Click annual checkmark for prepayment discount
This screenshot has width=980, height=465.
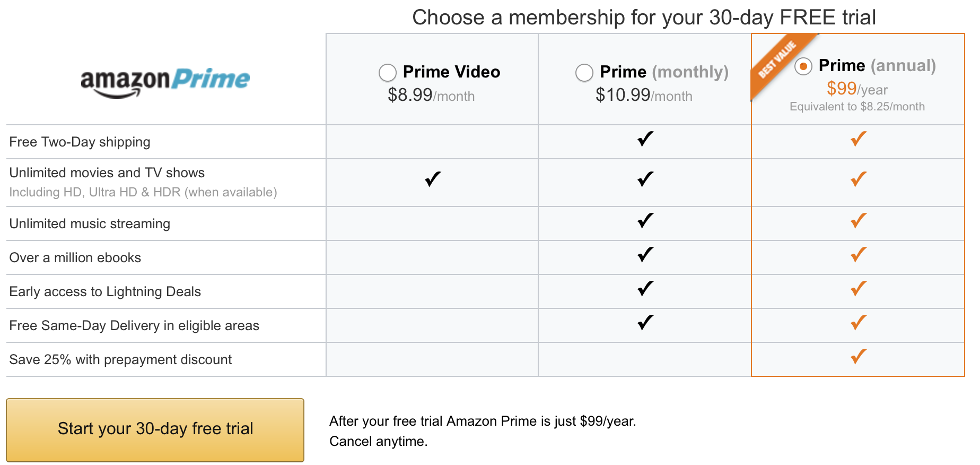(859, 357)
